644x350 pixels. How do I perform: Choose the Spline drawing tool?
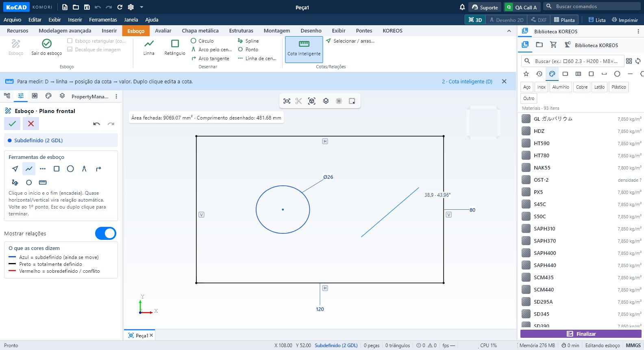(x=248, y=41)
